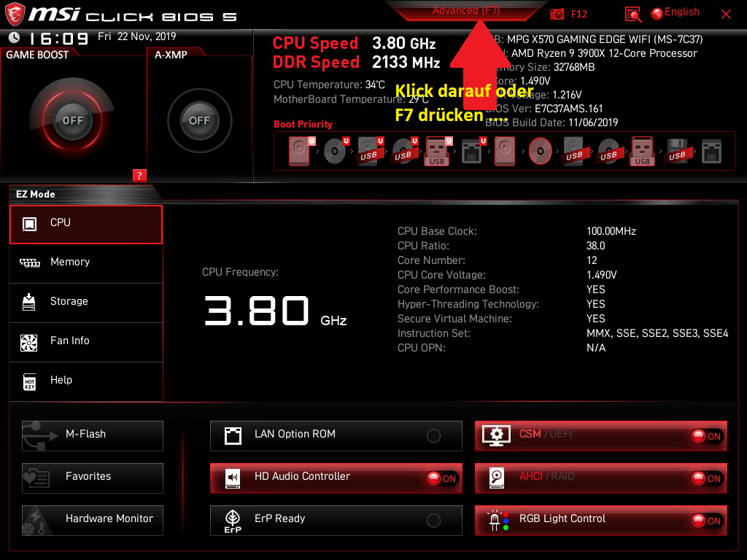
Task: Click the UEFI CD/DVD boot device icon
Action: [336, 151]
